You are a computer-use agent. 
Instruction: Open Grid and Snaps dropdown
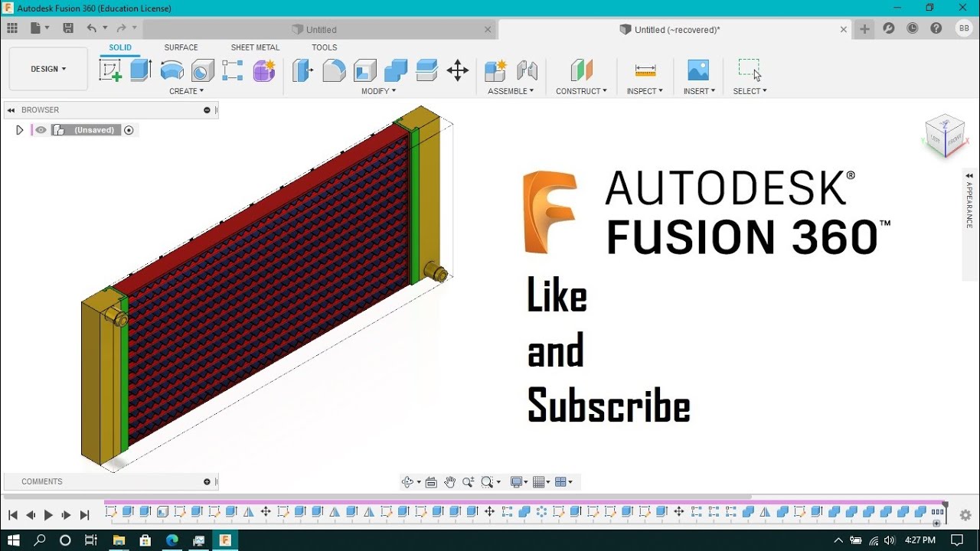pyautogui.click(x=542, y=482)
